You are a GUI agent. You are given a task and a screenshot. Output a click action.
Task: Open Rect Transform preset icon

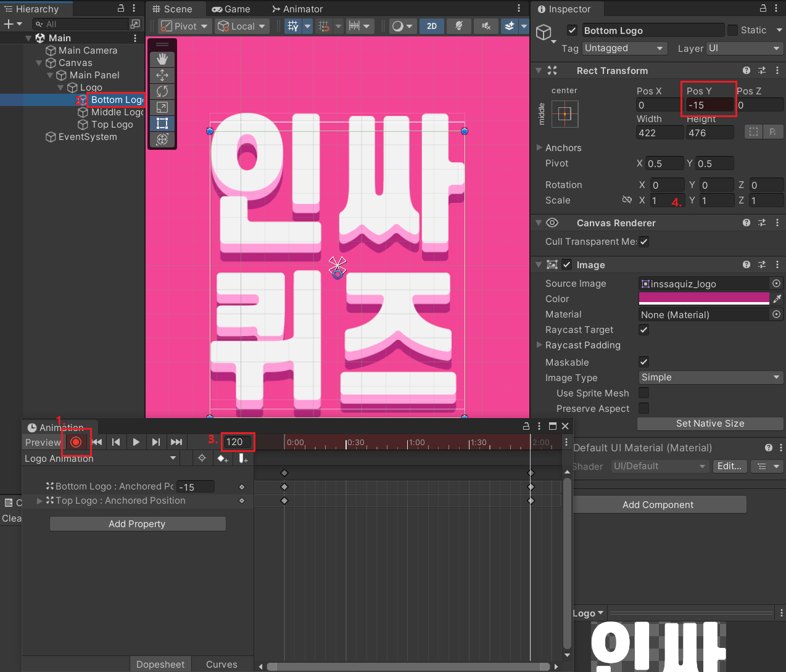click(x=762, y=70)
